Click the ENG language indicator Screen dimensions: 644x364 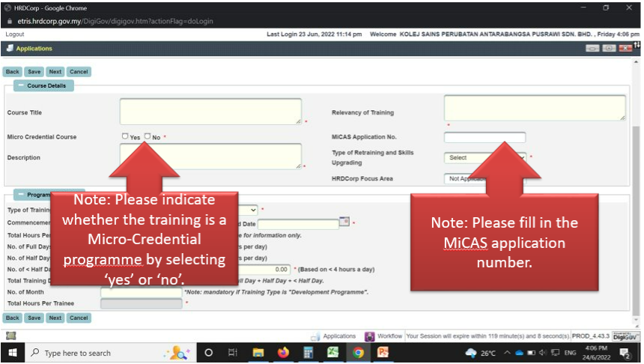570,353
